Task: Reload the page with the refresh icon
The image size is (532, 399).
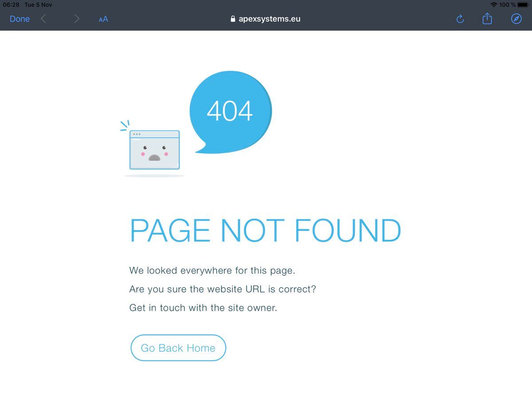Action: tap(460, 19)
